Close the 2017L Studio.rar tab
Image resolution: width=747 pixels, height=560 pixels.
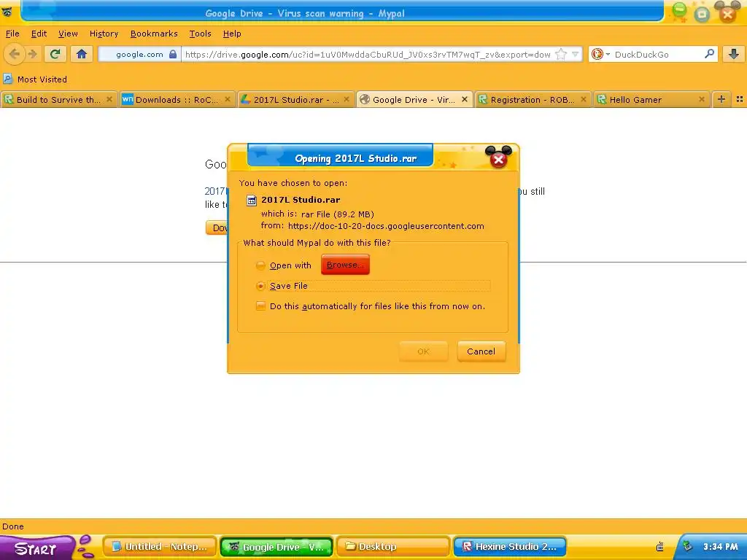(x=347, y=99)
